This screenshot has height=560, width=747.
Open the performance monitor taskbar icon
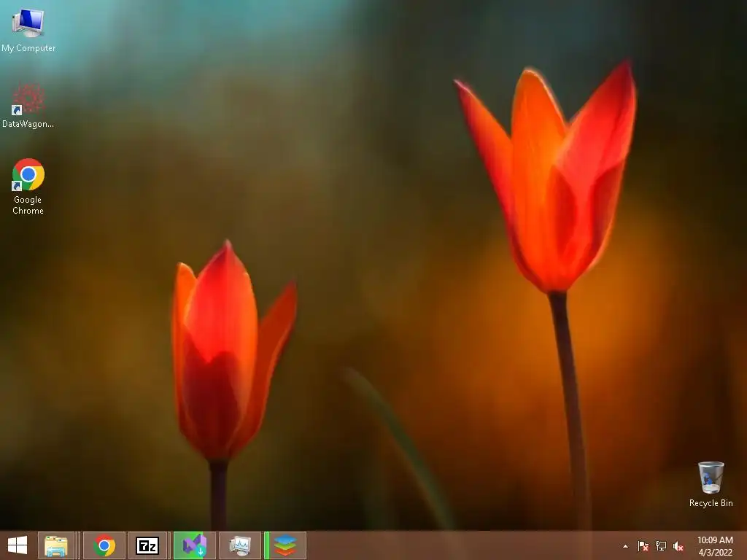click(x=239, y=545)
